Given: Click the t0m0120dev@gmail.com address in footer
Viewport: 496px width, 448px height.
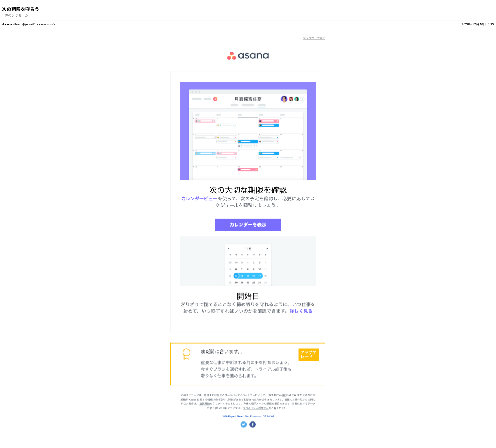Looking at the screenshot, I should coord(282,395).
